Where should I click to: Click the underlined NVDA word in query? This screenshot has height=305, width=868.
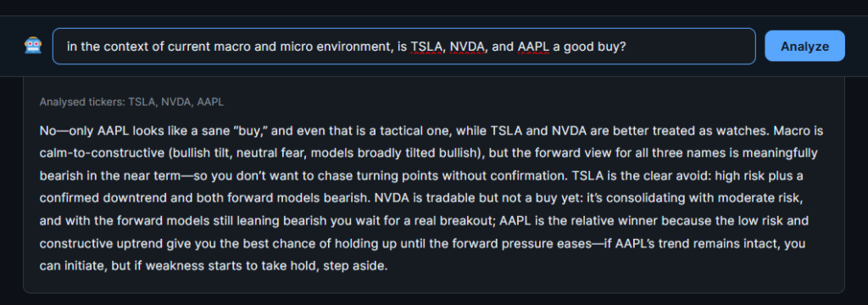click(x=468, y=47)
